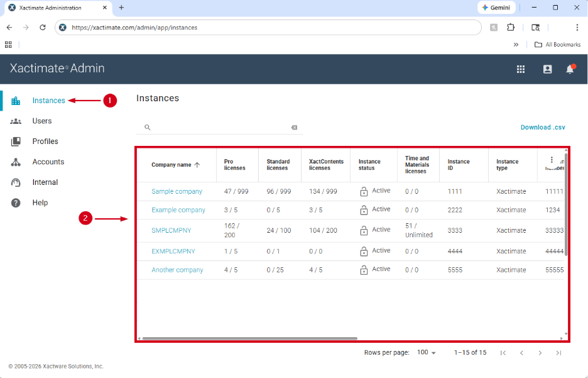Screen dimensions: 588x378
Task: Reload the browser page
Action: click(43, 28)
